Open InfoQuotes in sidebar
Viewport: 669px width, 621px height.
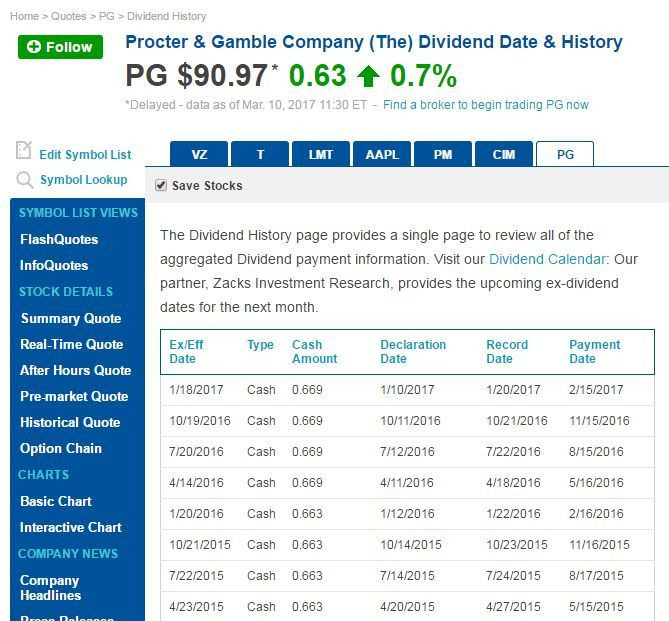pyautogui.click(x=54, y=265)
